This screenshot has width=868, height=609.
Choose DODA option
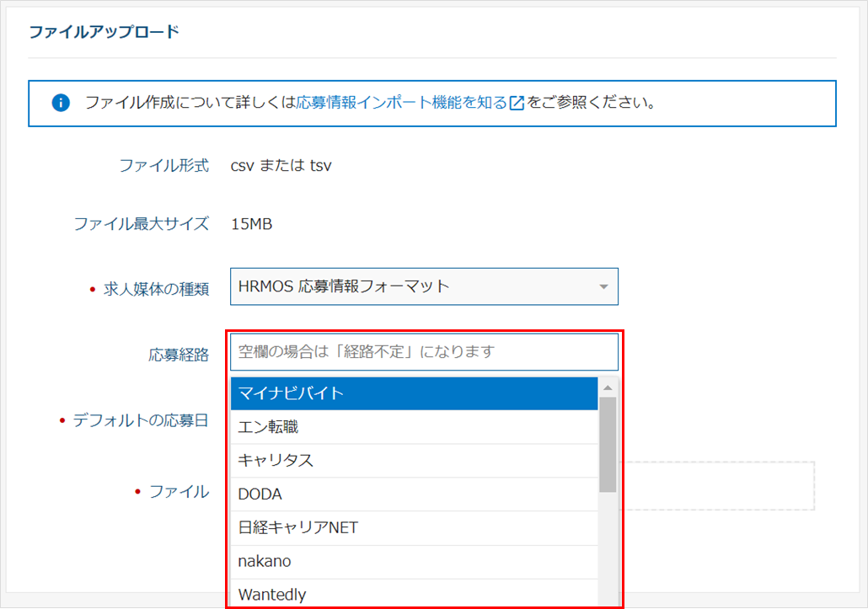(x=414, y=494)
